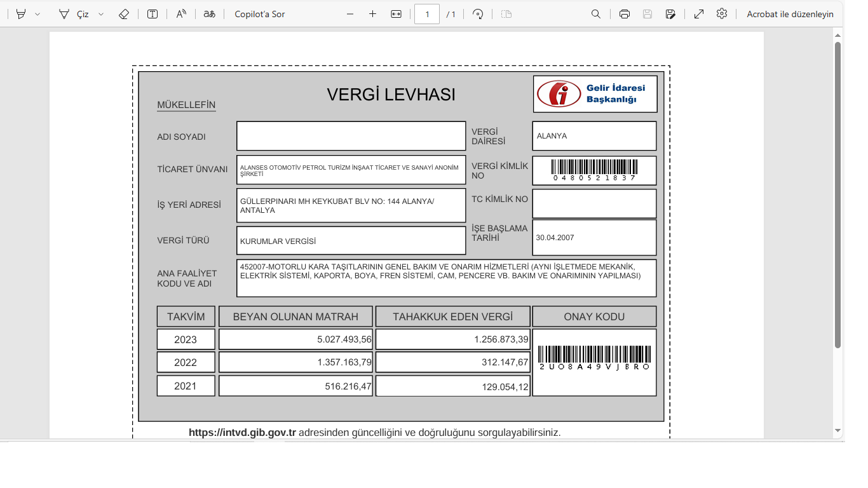Click the value 312.147,67
Viewport: 868px width, 488px height.
(x=505, y=362)
